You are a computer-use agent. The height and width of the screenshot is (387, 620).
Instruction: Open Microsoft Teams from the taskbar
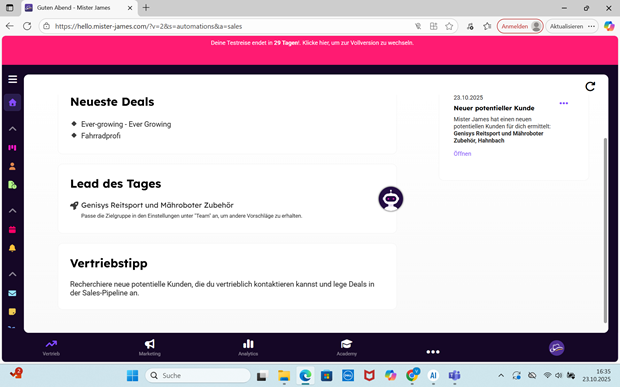(454, 376)
